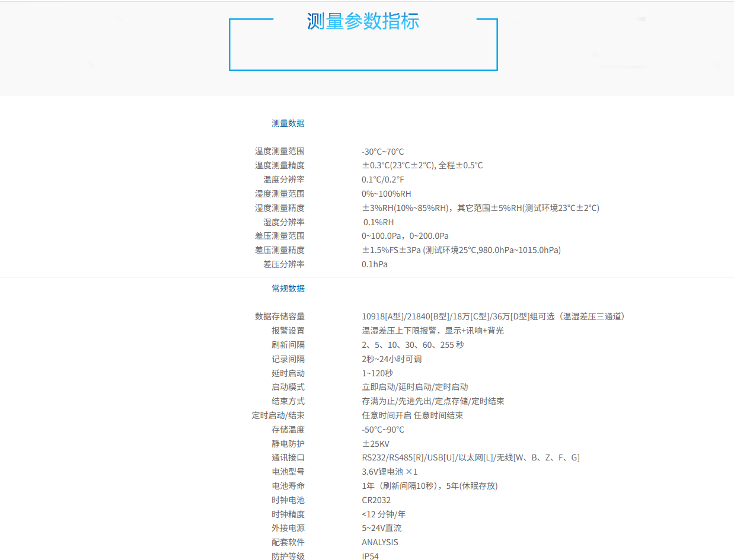Click the 2、5、10、30、60、255 秒 refresh interval value
Image resolution: width=734 pixels, height=560 pixels.
[x=413, y=345]
